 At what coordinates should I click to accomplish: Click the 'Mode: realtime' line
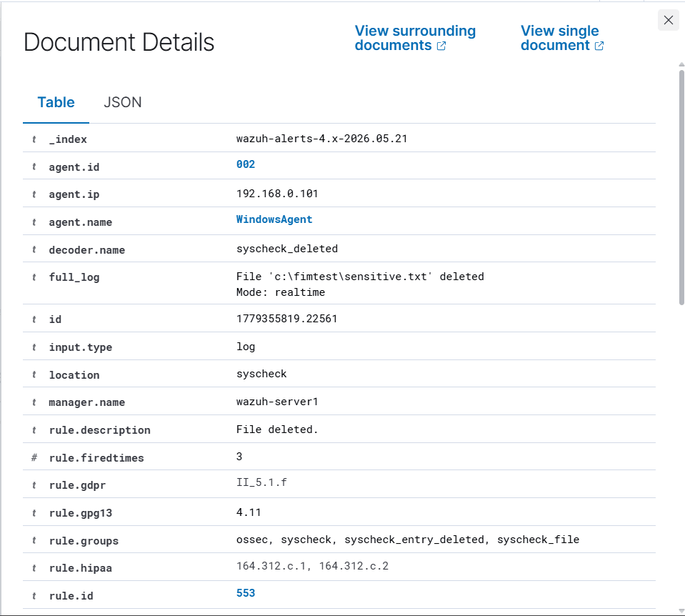281,292
